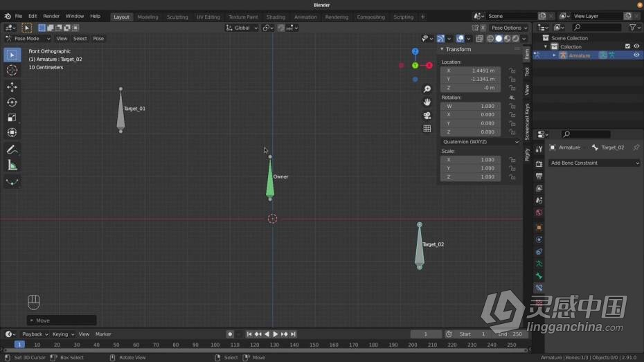Activate the 3D Cursor tool
Image resolution: width=644 pixels, height=362 pixels.
(12, 70)
